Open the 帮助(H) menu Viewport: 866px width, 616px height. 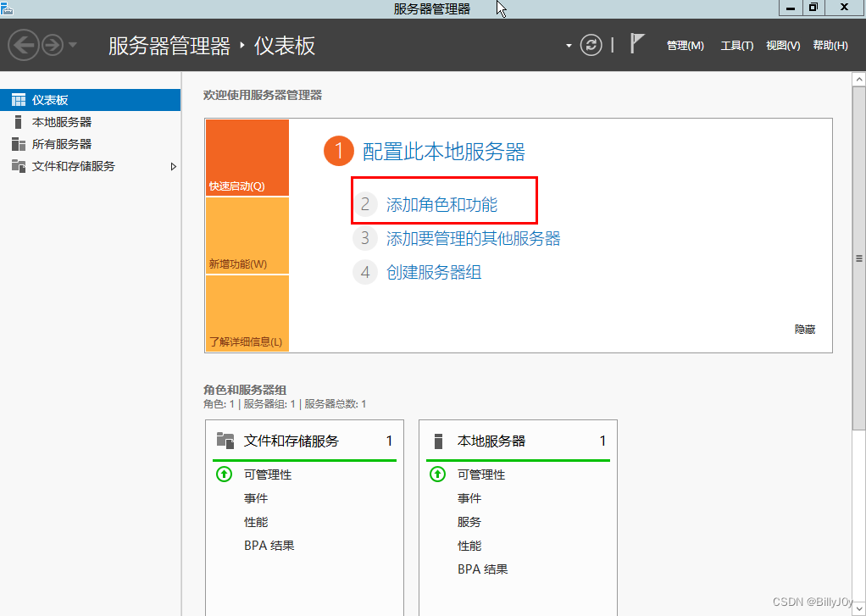[830, 45]
